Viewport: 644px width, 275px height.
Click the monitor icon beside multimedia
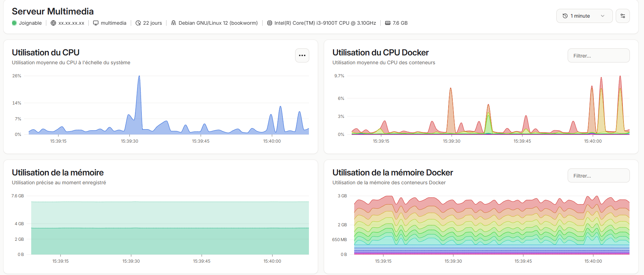click(x=96, y=23)
